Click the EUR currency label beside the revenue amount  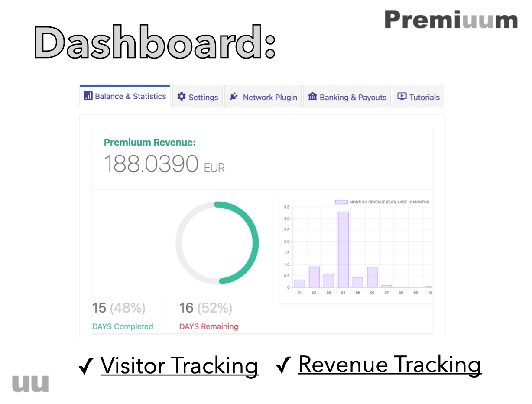214,168
